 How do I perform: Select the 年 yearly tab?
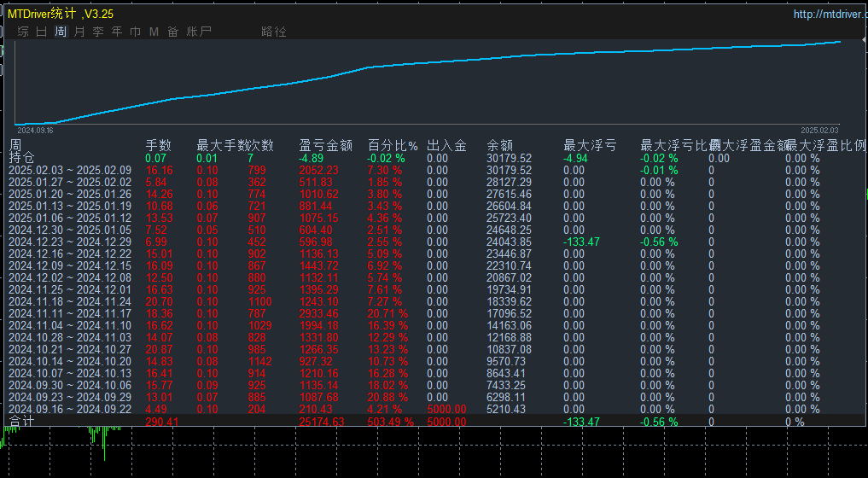[117, 32]
